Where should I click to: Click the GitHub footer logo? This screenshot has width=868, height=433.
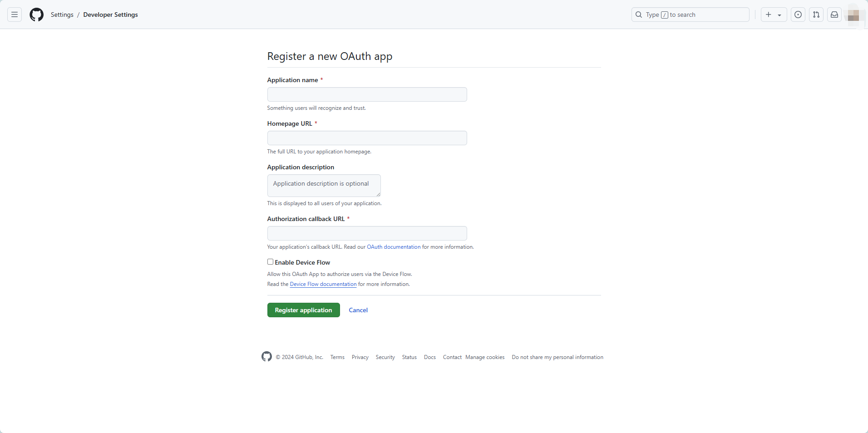[x=266, y=357]
